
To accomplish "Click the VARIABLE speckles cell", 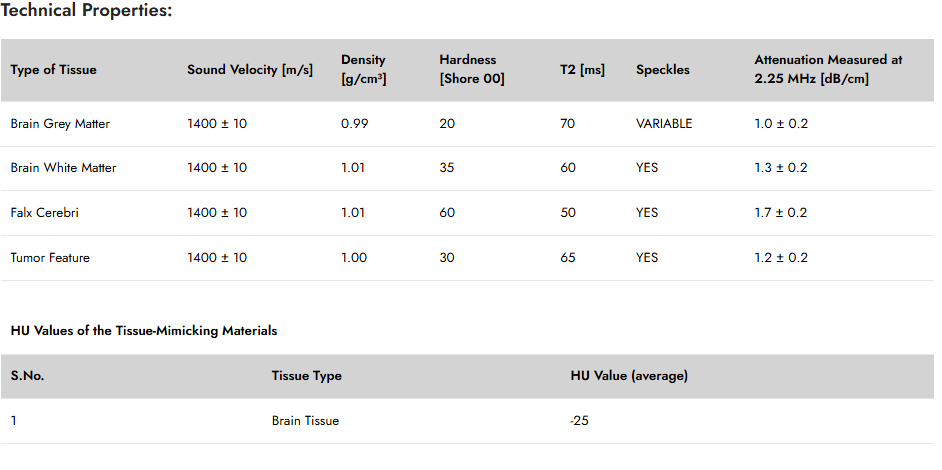I will tap(664, 124).
